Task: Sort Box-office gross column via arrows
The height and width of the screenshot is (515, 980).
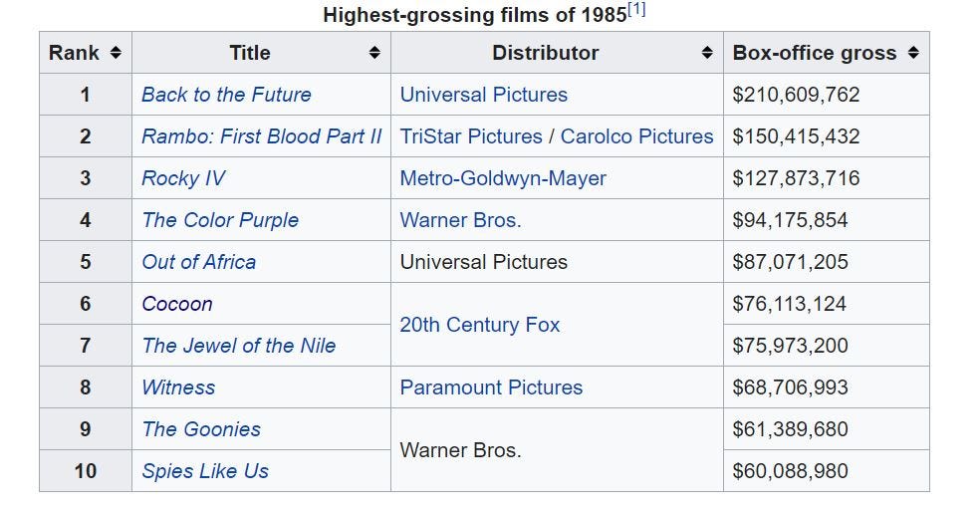Action: coord(913,53)
